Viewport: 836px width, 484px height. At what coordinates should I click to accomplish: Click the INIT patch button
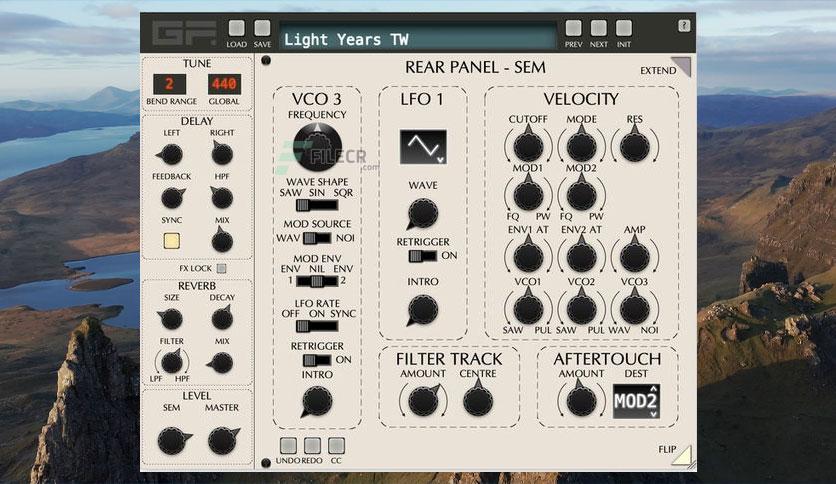coord(624,28)
